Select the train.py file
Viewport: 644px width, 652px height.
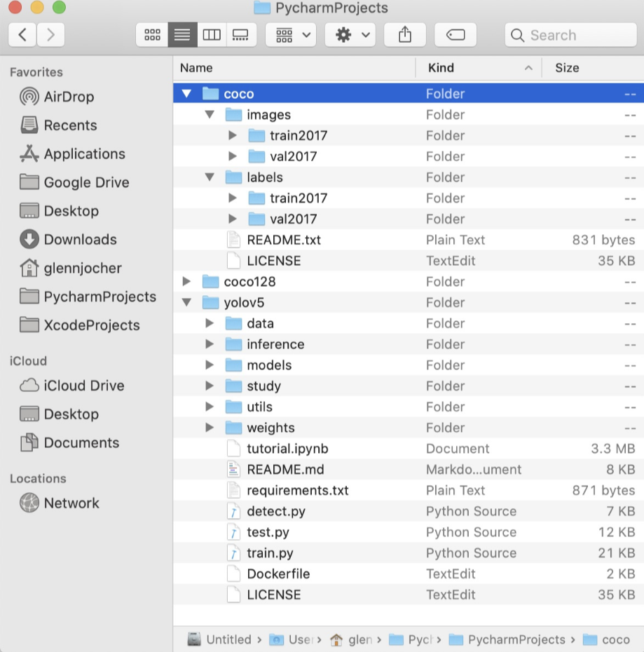(270, 553)
